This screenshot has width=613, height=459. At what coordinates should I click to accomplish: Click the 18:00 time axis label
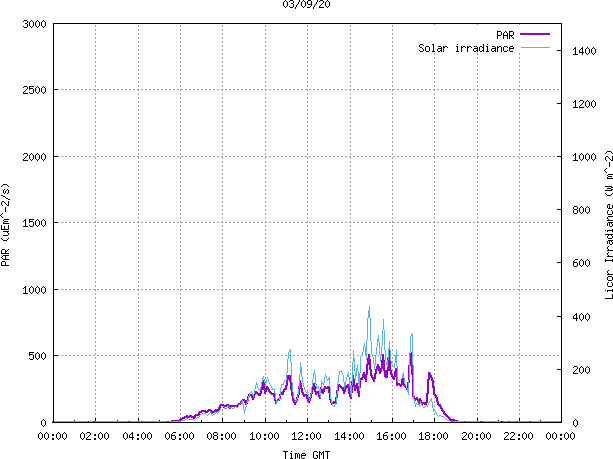(434, 436)
